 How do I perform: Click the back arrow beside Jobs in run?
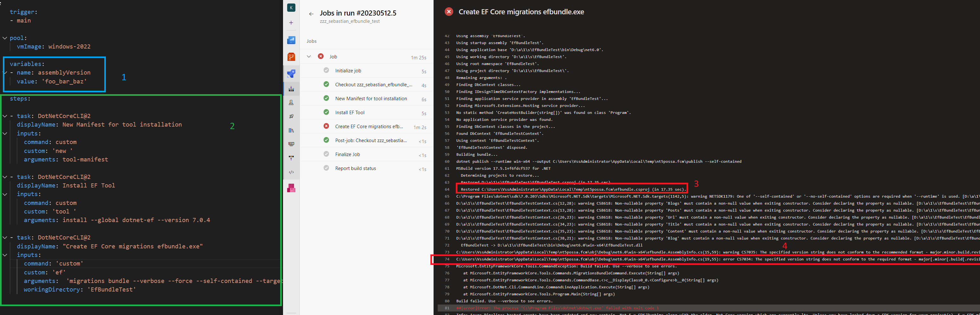tap(311, 13)
